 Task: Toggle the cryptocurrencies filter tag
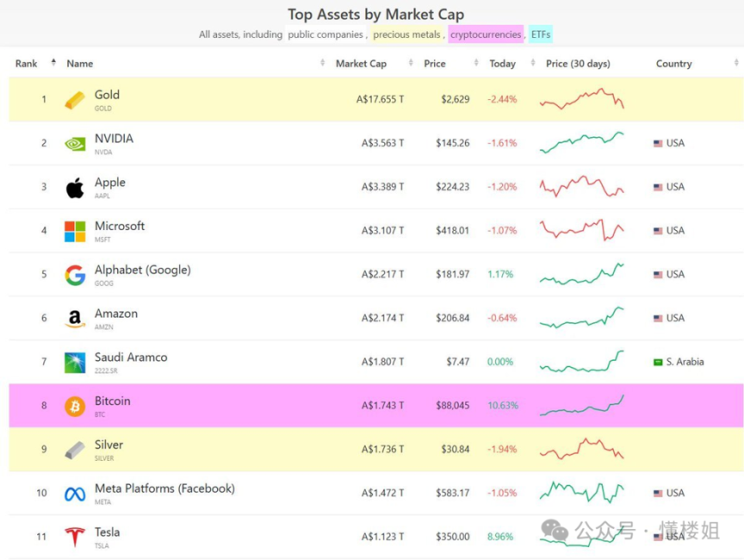486,35
